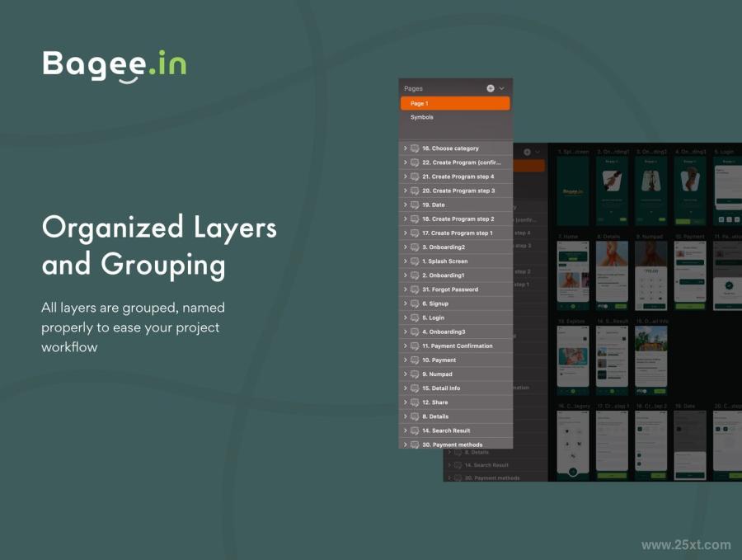
Task: Click artboard icon of 1. Splash Screen
Action: 415,261
